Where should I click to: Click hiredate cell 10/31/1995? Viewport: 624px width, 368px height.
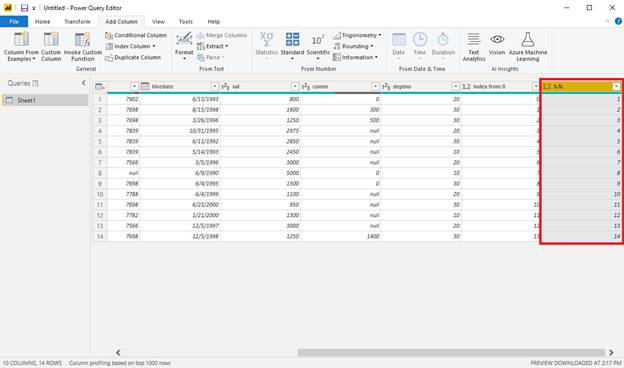point(180,131)
